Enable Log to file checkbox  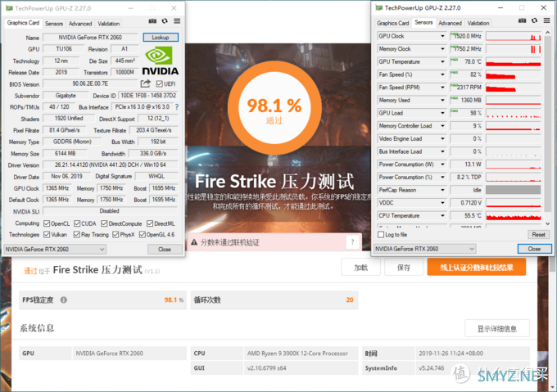[x=381, y=235]
